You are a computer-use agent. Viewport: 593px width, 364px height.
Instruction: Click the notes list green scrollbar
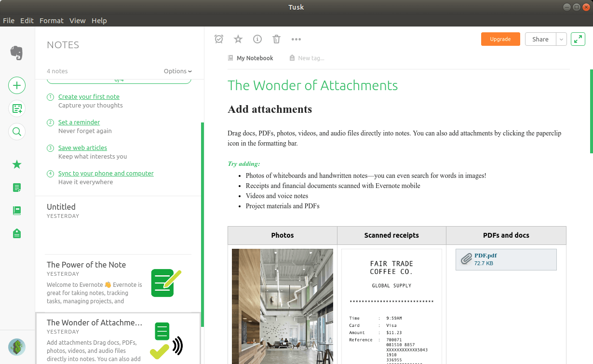202,224
